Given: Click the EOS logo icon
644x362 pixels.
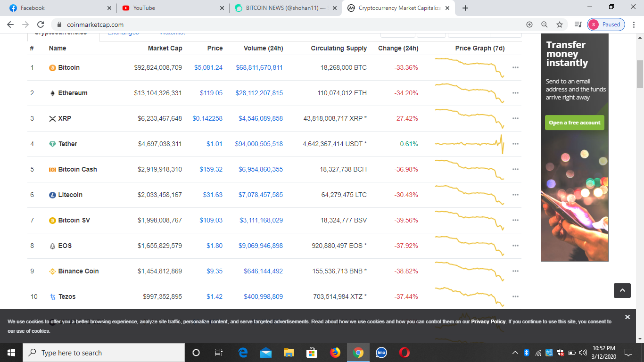Looking at the screenshot, I should (x=52, y=246).
